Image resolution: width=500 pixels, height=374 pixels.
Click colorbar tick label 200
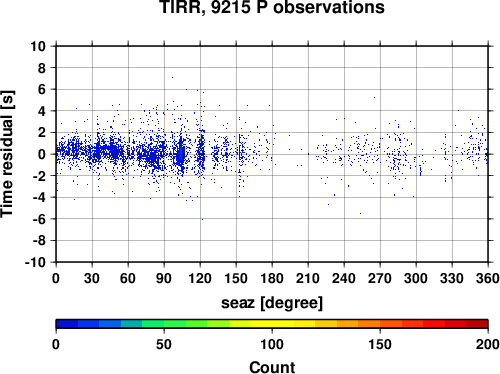488,344
